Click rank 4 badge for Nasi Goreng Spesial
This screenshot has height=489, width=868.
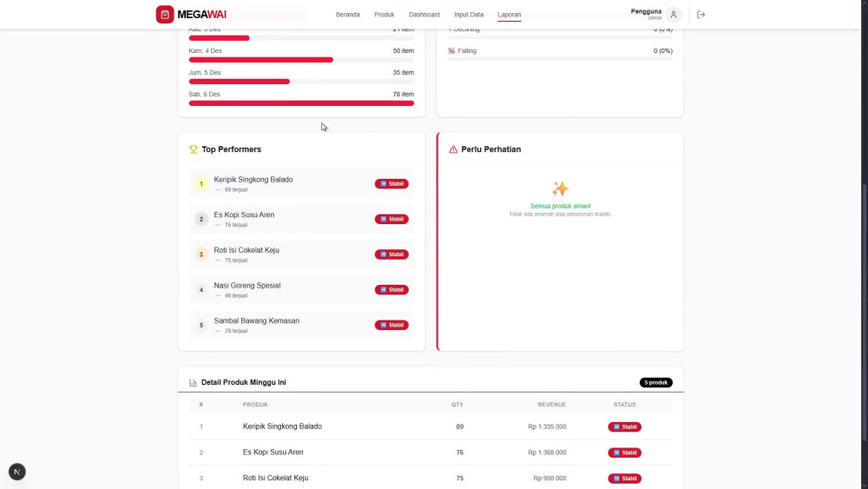[201, 289]
